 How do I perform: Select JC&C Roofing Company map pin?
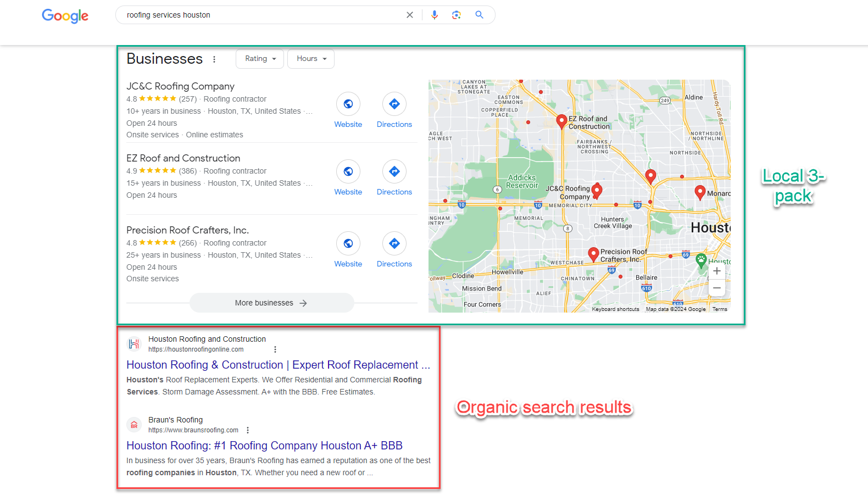[597, 191]
